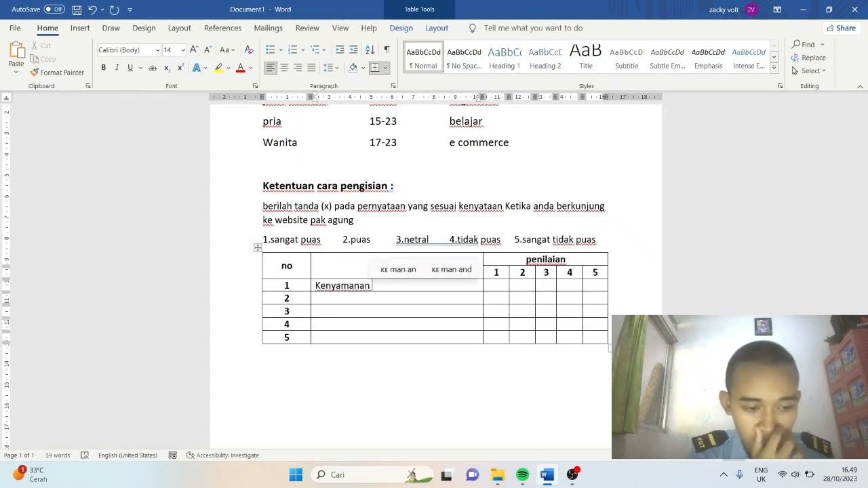
Task: Clear all formatting icon
Action: [x=249, y=49]
